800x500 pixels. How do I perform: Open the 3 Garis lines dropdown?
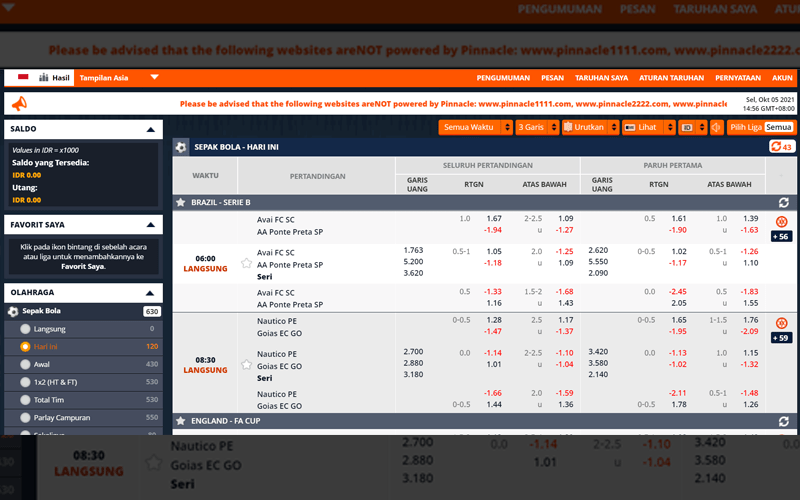click(536, 128)
